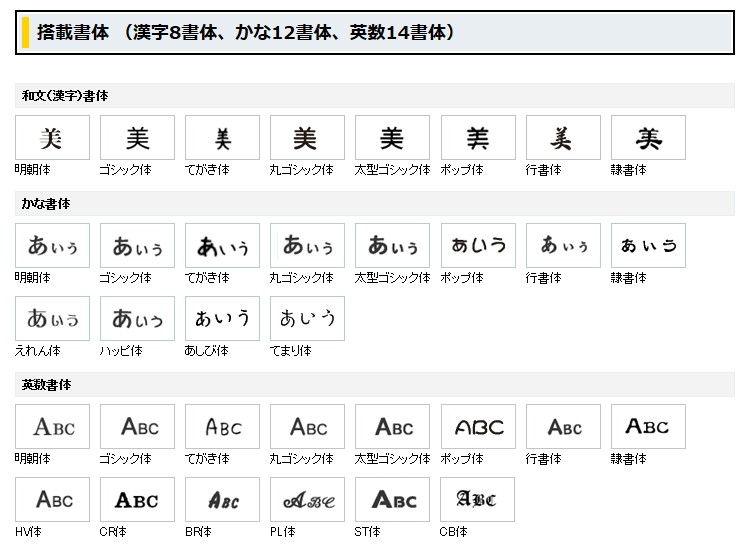Screen dimensions: 750x549
Task: Select the HV体 alphanumeric sample
Action: (52, 500)
